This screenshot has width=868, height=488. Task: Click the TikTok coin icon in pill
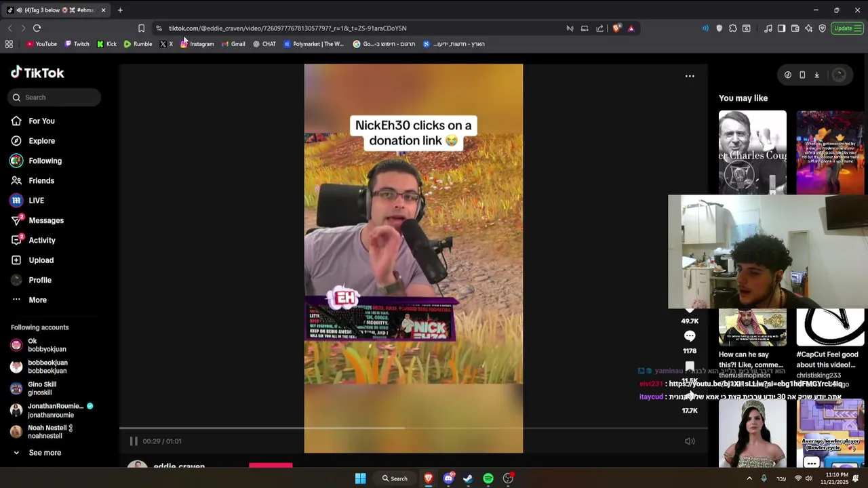787,75
